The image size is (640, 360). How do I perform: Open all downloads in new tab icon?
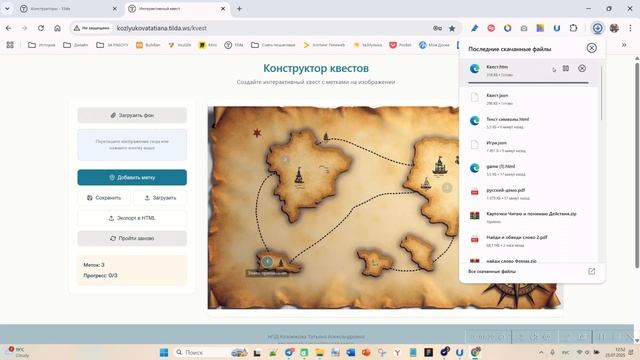click(x=591, y=271)
